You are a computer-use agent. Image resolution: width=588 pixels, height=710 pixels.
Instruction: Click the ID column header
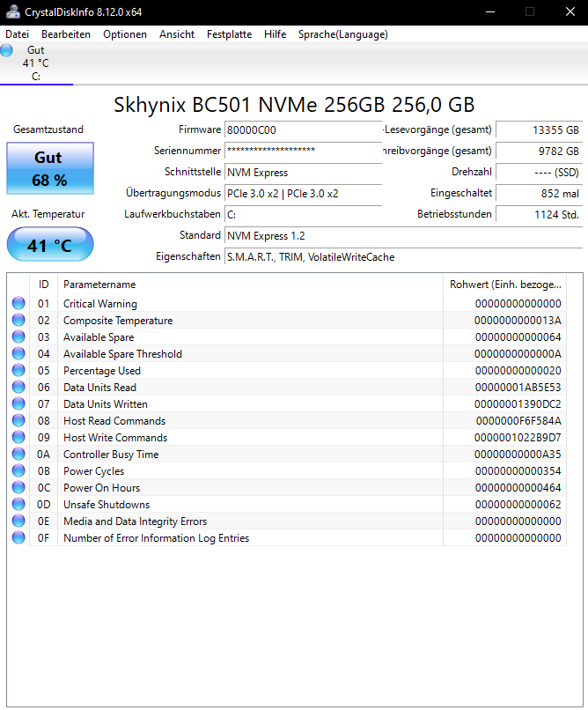pos(43,285)
